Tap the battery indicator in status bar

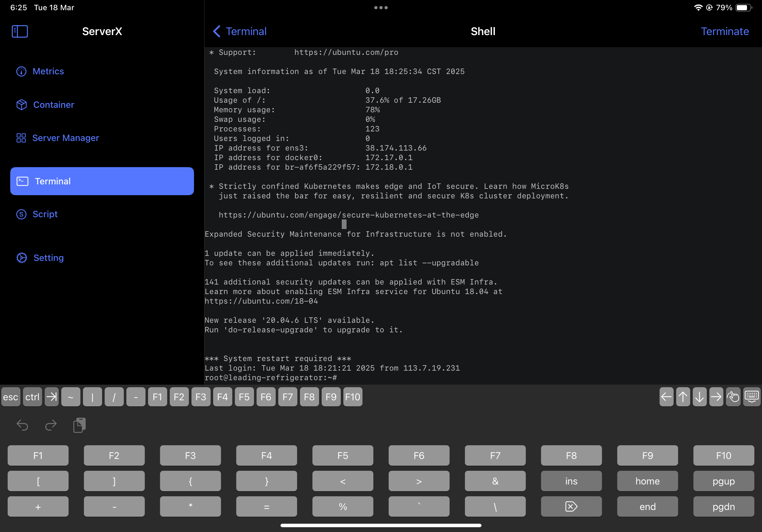744,8
